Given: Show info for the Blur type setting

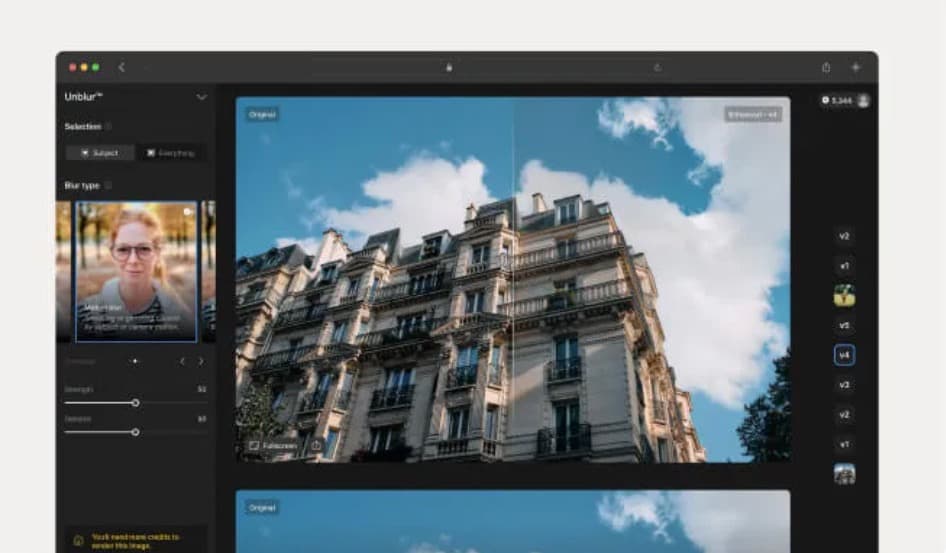Looking at the screenshot, I should pos(108,186).
